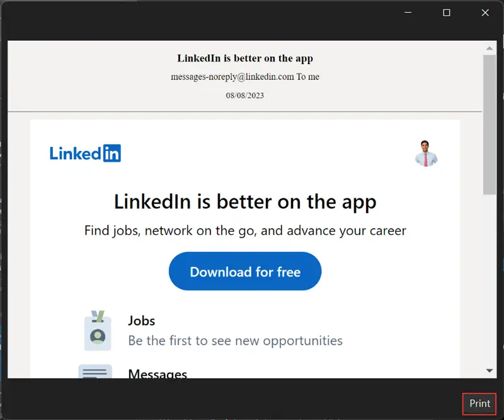Click the Jobs badge icon
Screen dimensions: 504x420
pos(98,331)
